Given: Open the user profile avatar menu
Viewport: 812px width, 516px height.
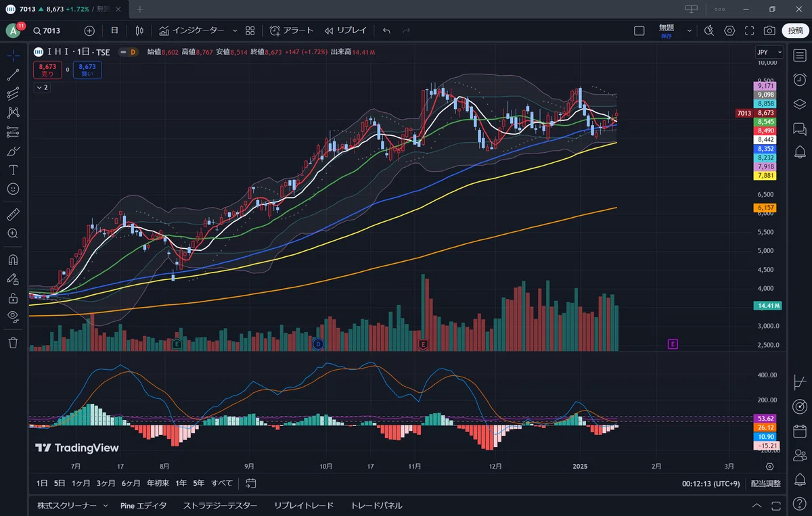Looking at the screenshot, I should click(14, 30).
